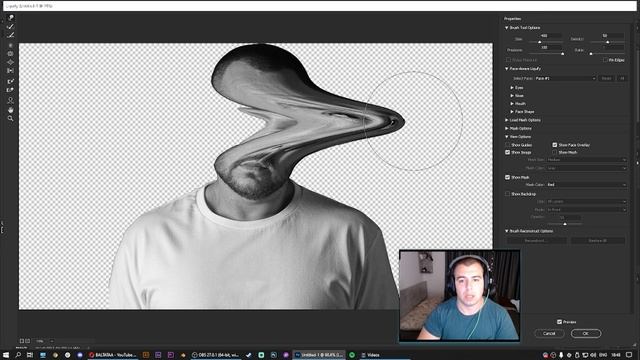
Task: Open Windows taskbar search
Action: (18, 355)
